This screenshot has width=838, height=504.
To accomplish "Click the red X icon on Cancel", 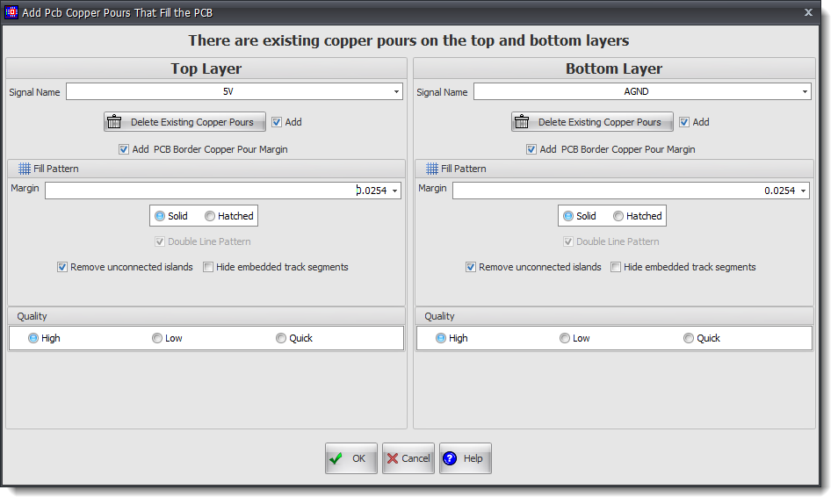I will coord(393,458).
